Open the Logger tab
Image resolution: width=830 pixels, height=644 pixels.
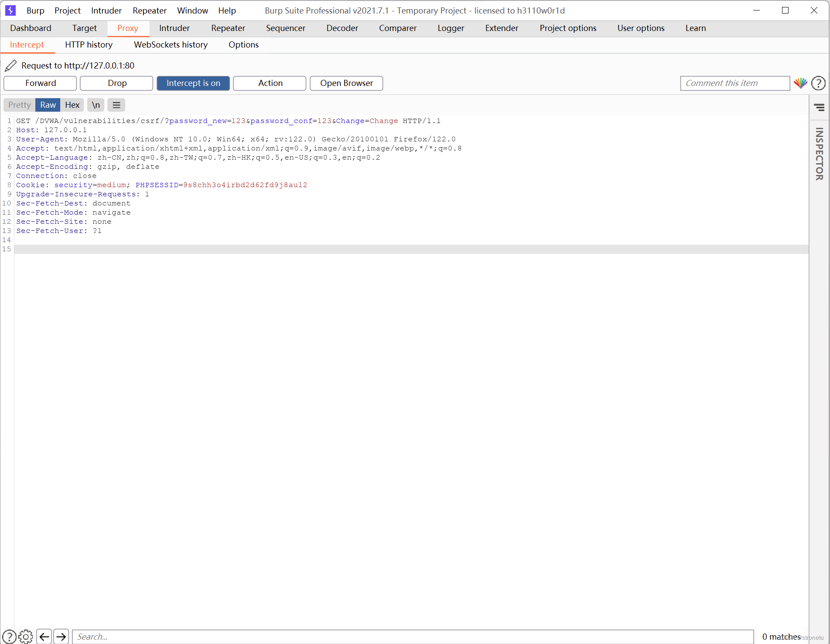point(451,28)
